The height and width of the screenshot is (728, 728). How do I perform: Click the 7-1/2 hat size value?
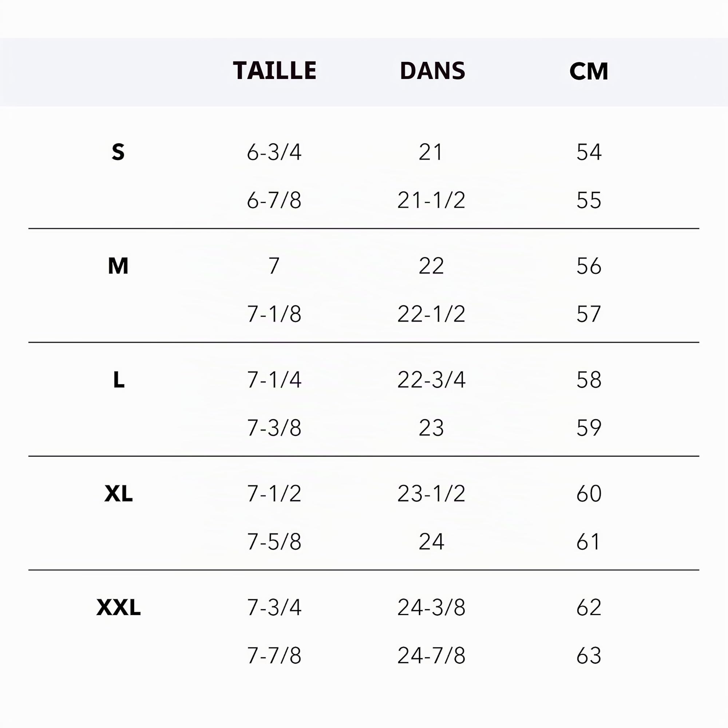[x=274, y=494]
